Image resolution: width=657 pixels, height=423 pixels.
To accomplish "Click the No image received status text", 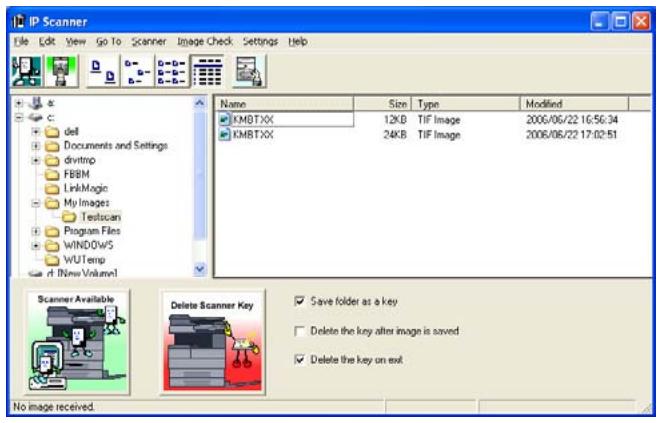I will (x=54, y=407).
